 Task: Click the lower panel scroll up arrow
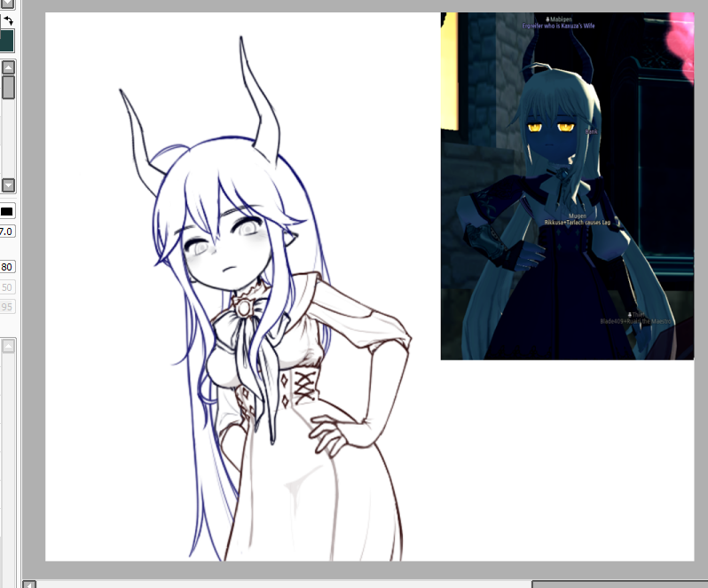(8, 346)
